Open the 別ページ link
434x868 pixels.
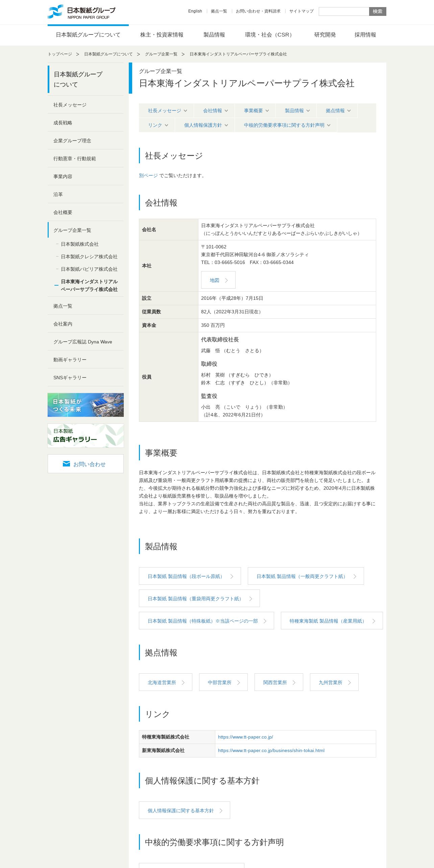tap(148, 175)
